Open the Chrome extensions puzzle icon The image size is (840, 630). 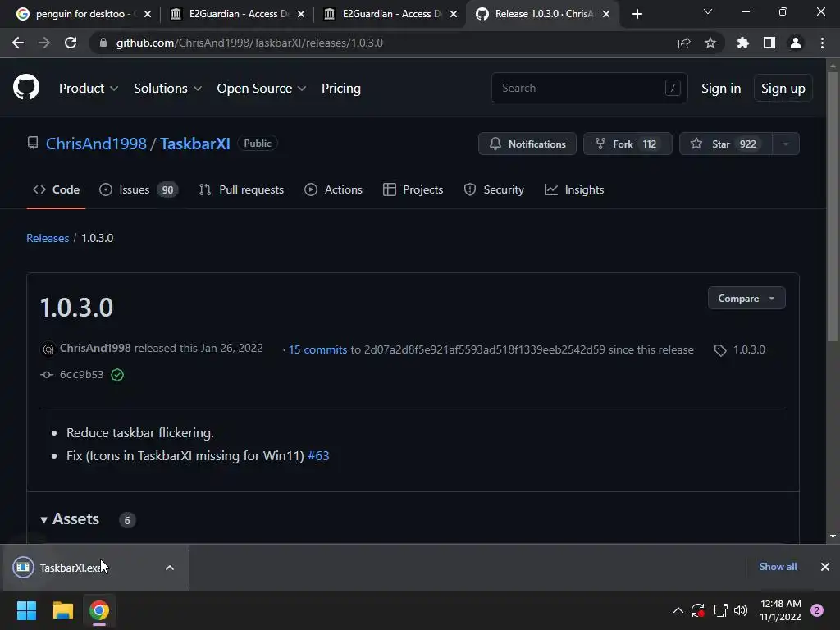click(742, 43)
